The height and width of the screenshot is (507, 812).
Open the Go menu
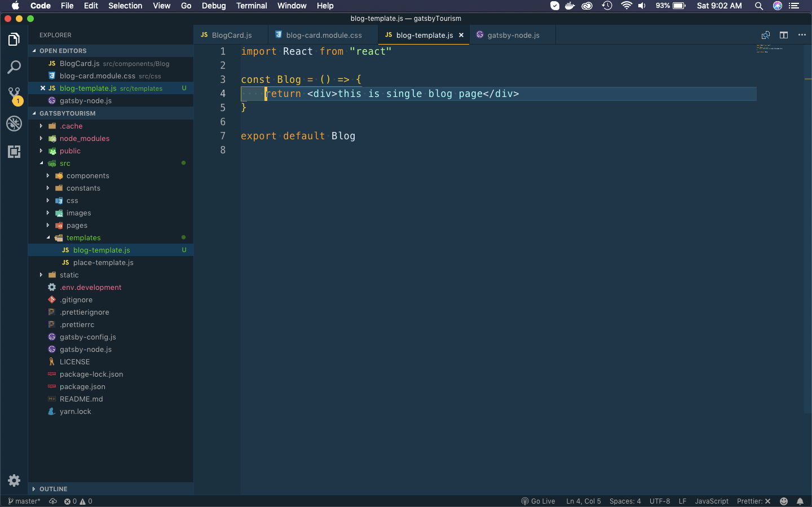(x=186, y=6)
